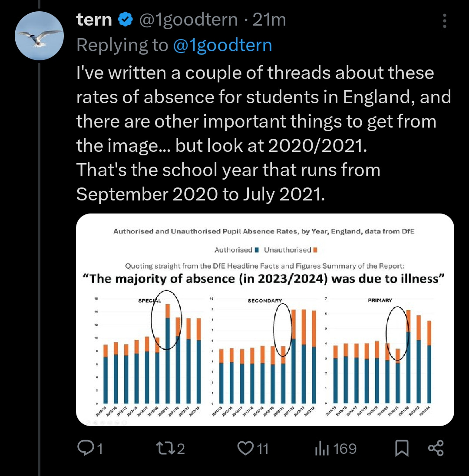Click the blue Authorised legend square
469x476 pixels.
tap(257, 250)
